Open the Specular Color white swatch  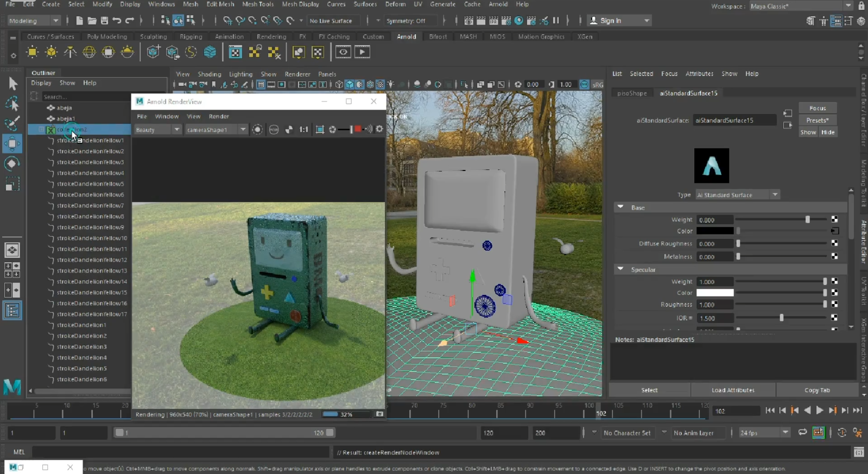coord(715,293)
